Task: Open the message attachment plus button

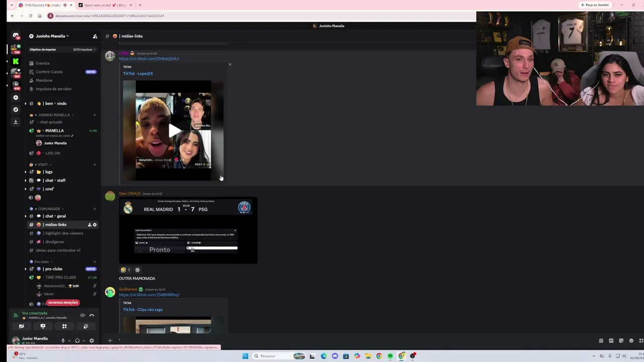Action: (110, 340)
